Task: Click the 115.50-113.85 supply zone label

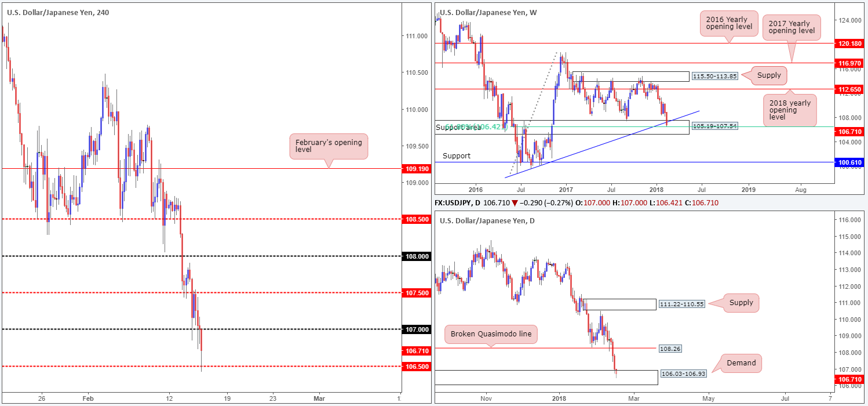Action: click(x=714, y=76)
